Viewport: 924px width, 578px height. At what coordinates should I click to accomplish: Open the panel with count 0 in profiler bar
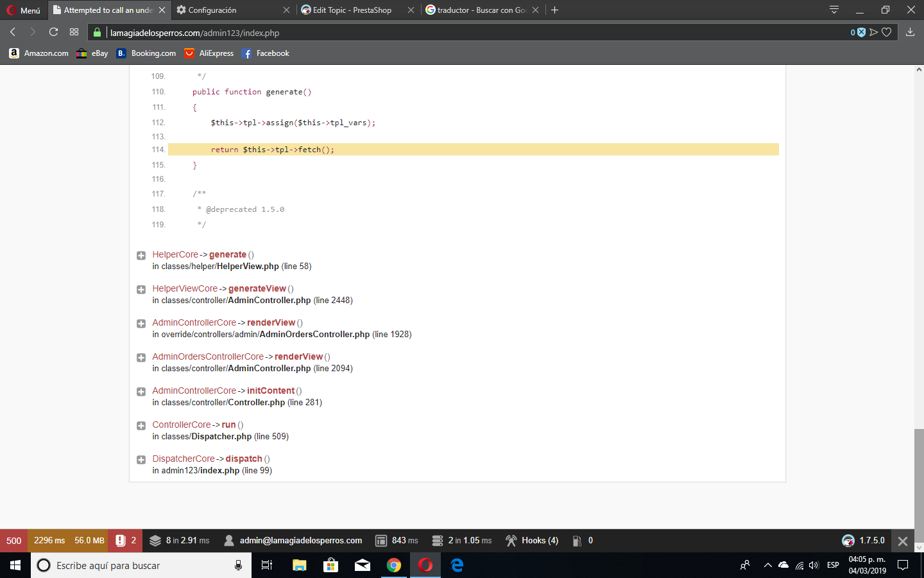coord(583,541)
